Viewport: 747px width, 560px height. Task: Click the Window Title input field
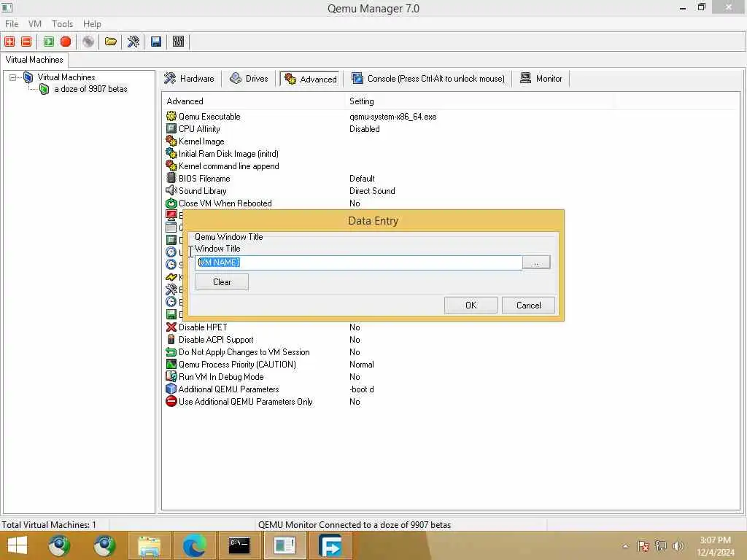click(x=358, y=262)
